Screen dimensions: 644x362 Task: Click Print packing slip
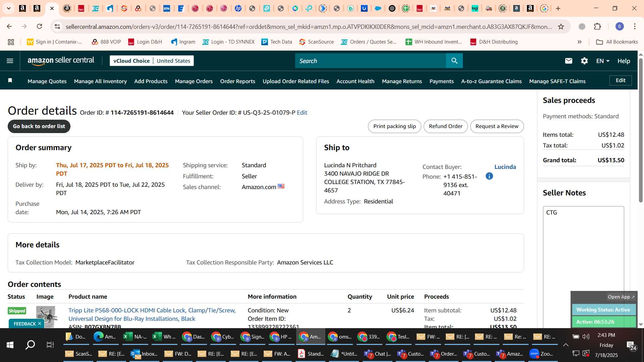point(394,126)
